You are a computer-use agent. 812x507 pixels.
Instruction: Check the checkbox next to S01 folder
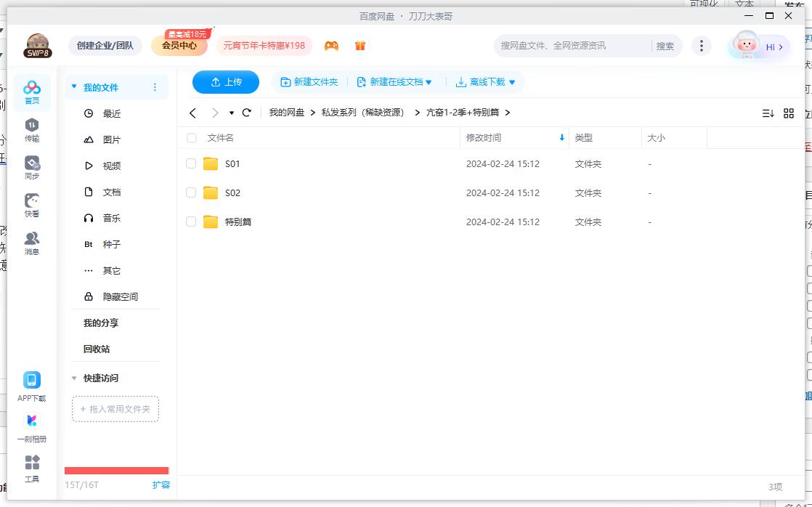point(192,163)
